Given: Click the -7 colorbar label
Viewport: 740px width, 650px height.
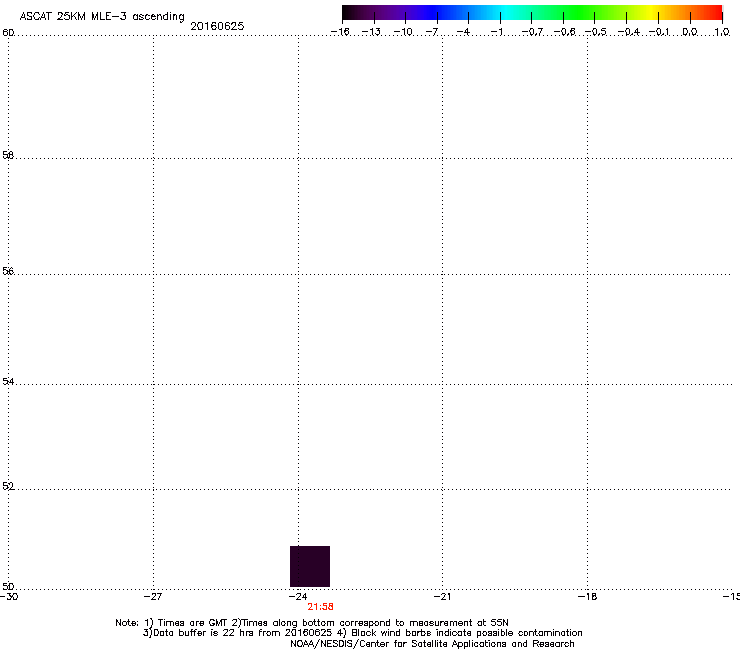Looking at the screenshot, I should pos(432,32).
